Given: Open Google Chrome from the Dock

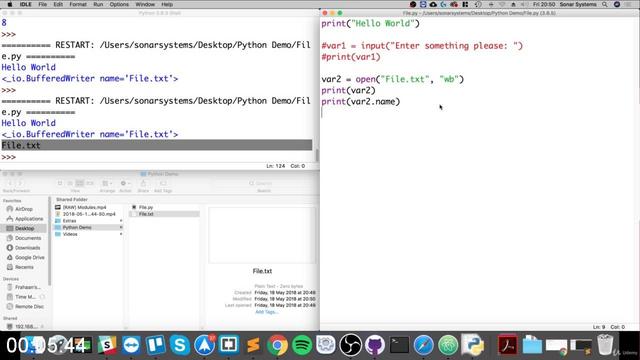Looking at the screenshot, I should (x=278, y=345).
